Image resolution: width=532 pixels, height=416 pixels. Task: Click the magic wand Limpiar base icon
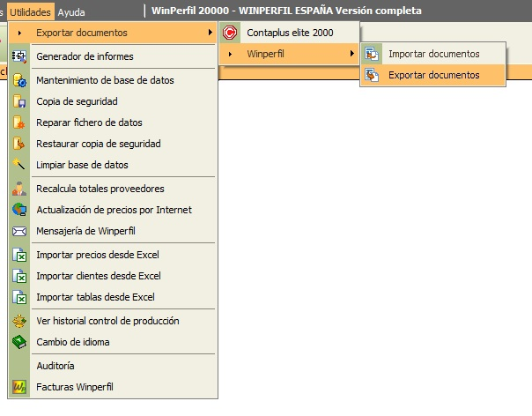tap(19, 164)
